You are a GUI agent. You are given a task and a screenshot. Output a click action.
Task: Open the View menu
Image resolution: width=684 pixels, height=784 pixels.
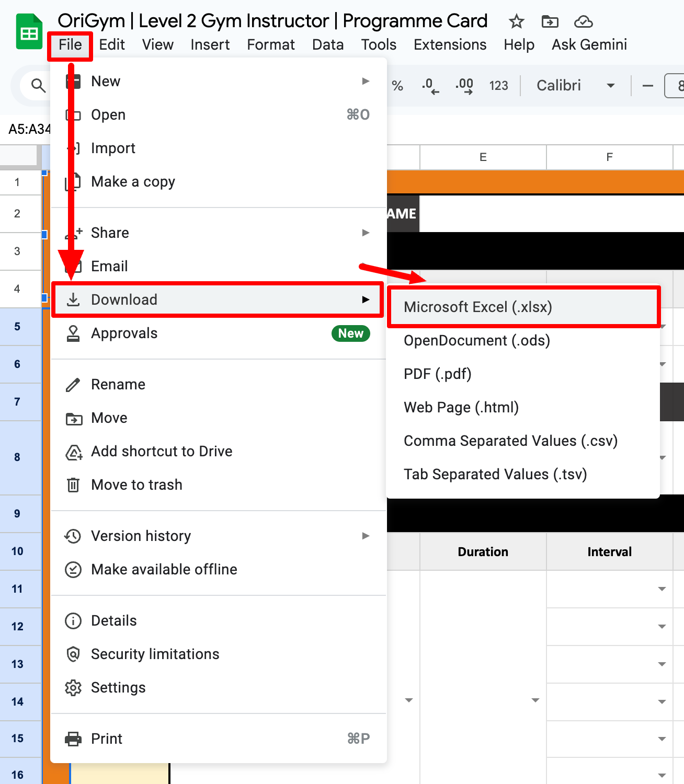pyautogui.click(x=158, y=45)
